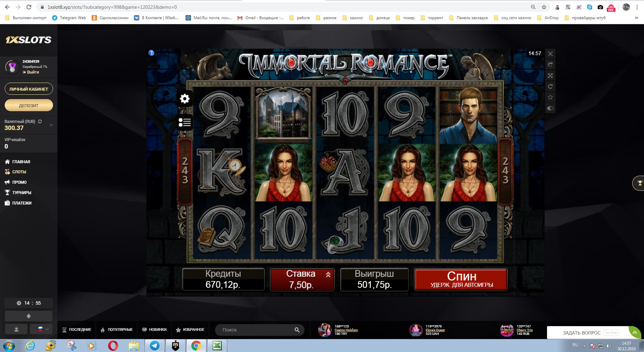Open Excel from the taskbar

click(x=217, y=346)
